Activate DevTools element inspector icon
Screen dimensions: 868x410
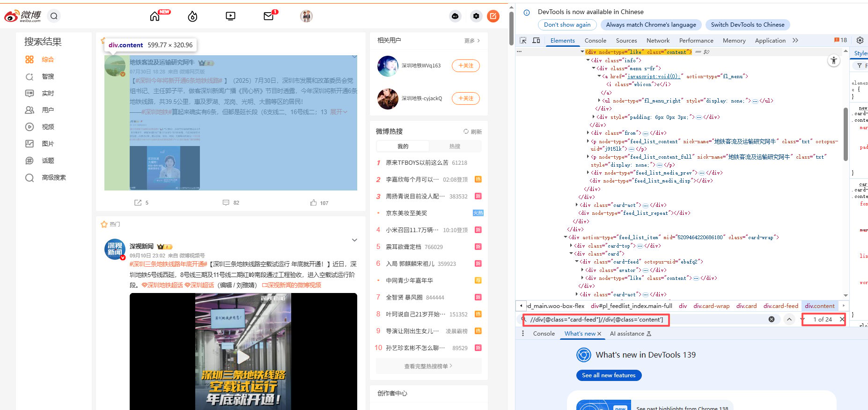[523, 41]
